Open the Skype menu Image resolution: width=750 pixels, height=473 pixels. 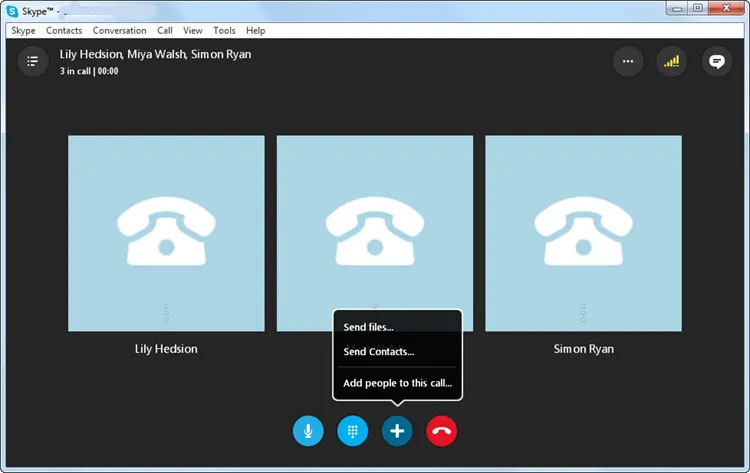click(23, 31)
